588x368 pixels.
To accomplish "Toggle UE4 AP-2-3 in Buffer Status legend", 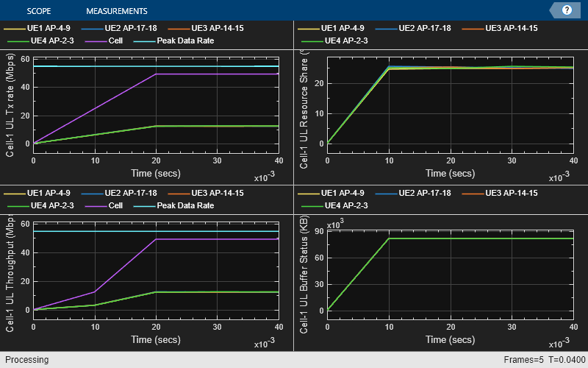I will tap(335, 205).
